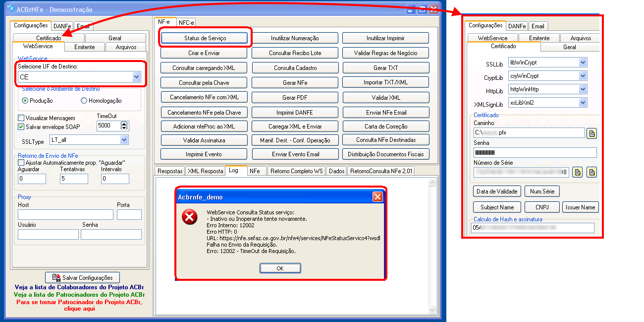Select the Dados tab
The height and width of the screenshot is (322, 644).
[336, 171]
